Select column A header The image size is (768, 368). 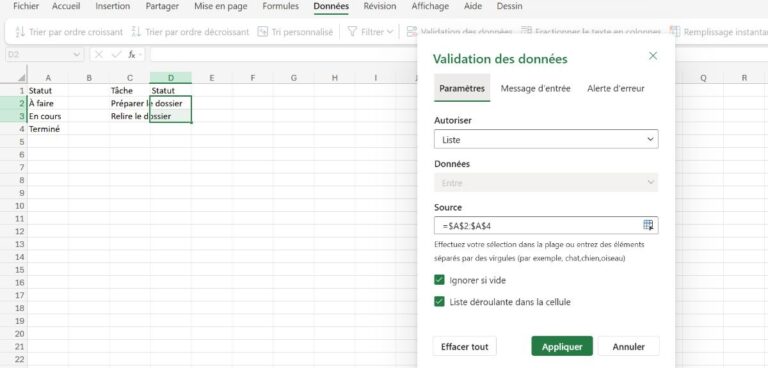[x=48, y=78]
